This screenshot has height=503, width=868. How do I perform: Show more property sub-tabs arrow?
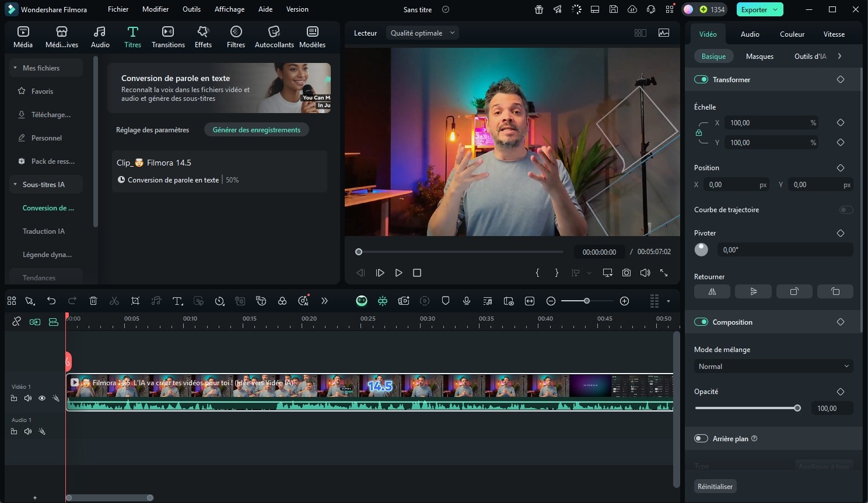[x=839, y=57]
